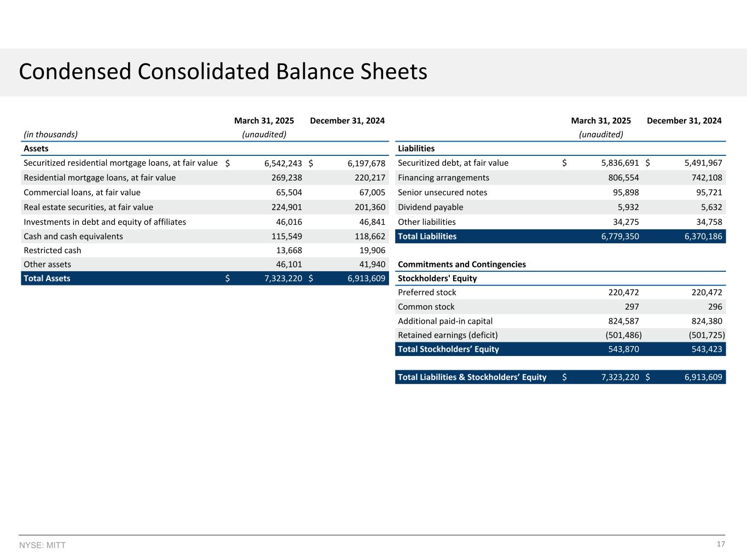Click the Total Liabilities row label

[x=427, y=236]
